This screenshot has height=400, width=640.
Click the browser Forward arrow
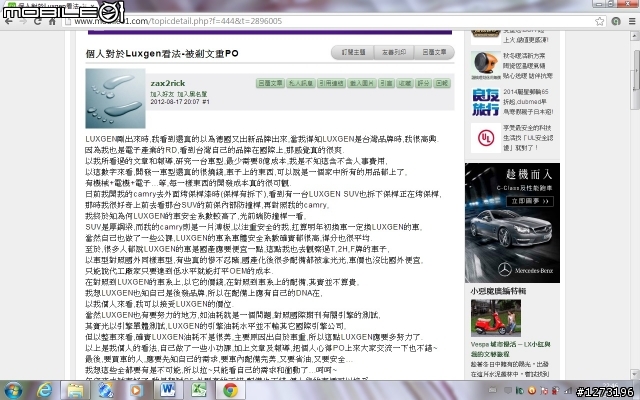[x=23, y=21]
